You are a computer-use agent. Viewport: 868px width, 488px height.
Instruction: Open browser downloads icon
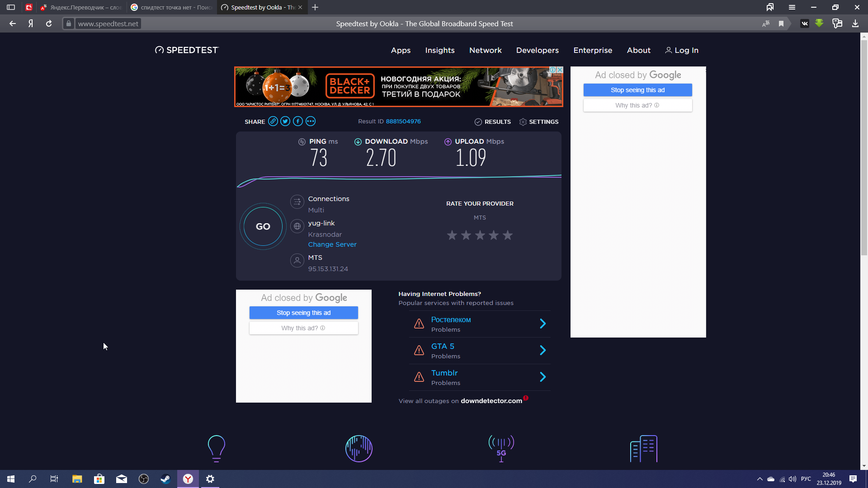click(x=855, y=23)
